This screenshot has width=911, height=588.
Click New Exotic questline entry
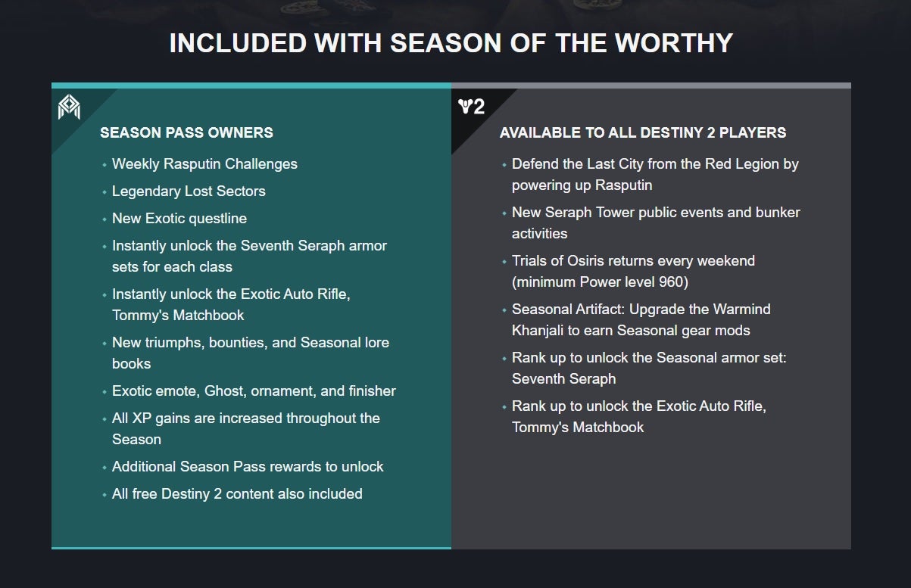click(179, 218)
